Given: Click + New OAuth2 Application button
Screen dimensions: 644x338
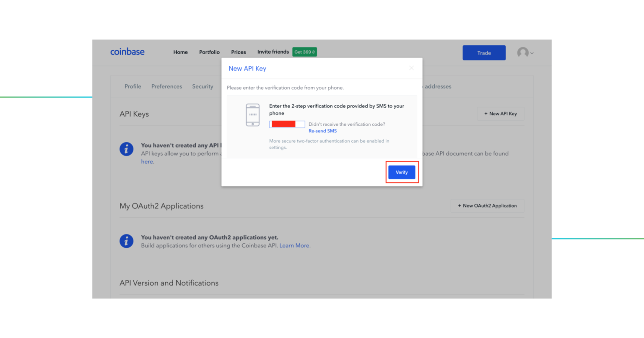Looking at the screenshot, I should (x=487, y=206).
